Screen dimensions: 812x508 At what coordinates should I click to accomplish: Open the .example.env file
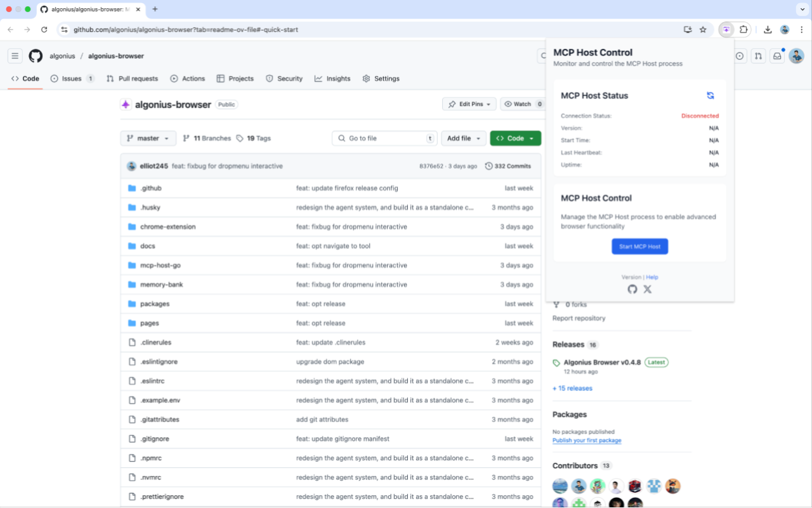click(160, 401)
